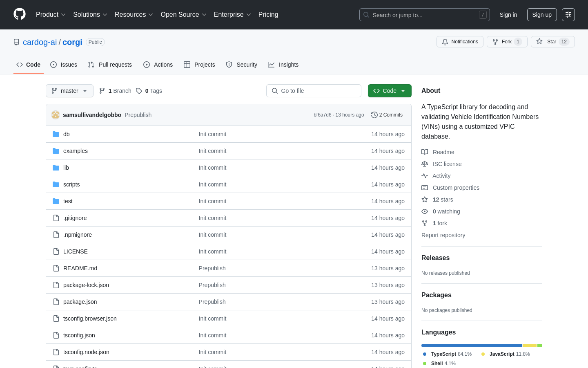Open the lib folder icon
The width and height of the screenshot is (588, 368).
(x=56, y=168)
